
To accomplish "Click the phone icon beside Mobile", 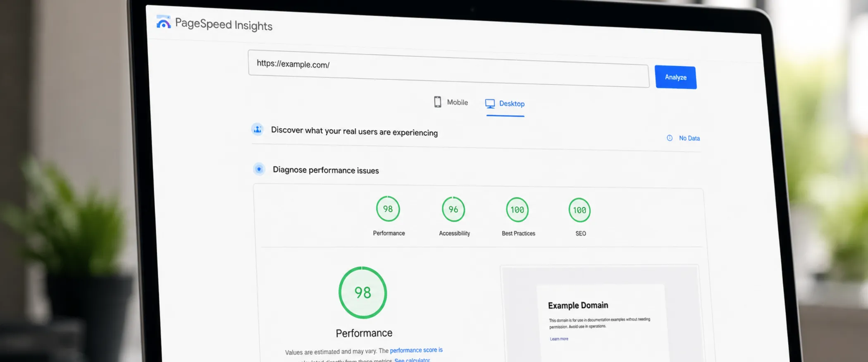I will 437,102.
